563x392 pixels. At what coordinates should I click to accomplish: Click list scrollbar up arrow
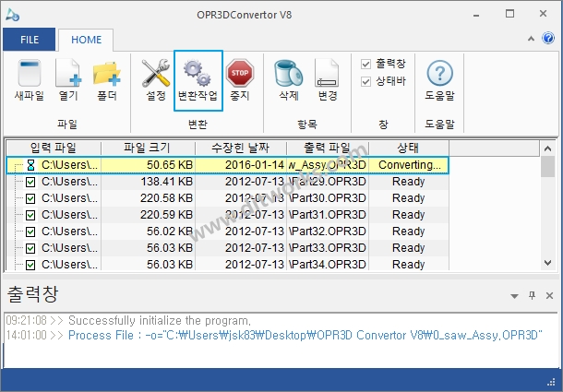[x=547, y=148]
